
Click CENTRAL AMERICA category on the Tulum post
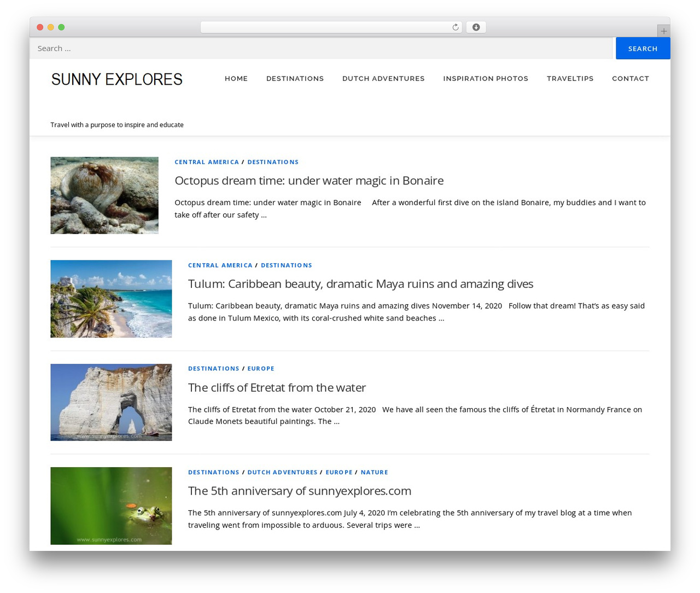coord(220,265)
